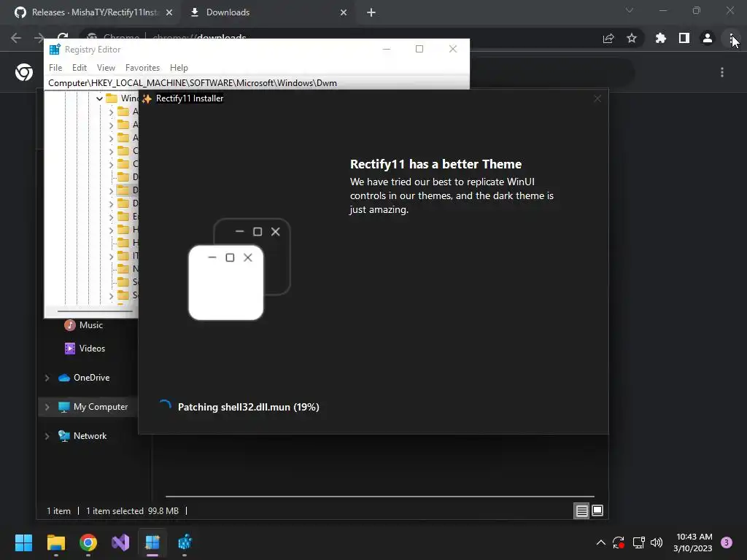Click the Registry Editor address path field
This screenshot has height=560, width=747.
point(258,83)
